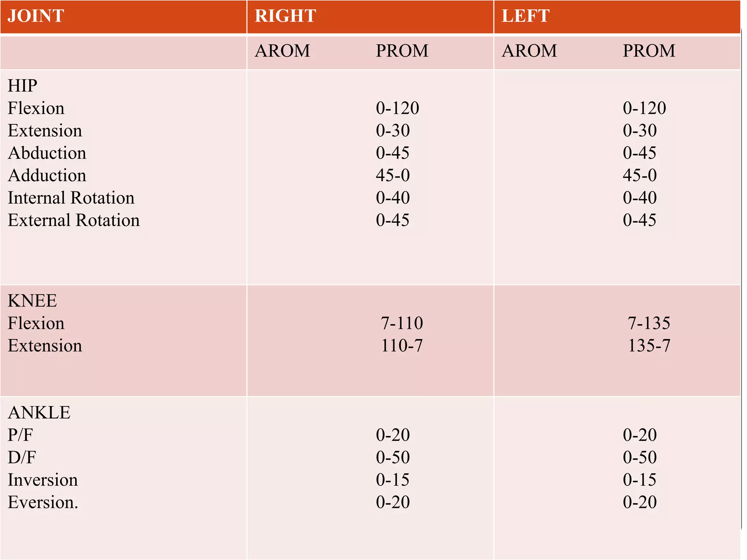Click right knee extension value 110-7
The image size is (747, 560).
click(402, 346)
